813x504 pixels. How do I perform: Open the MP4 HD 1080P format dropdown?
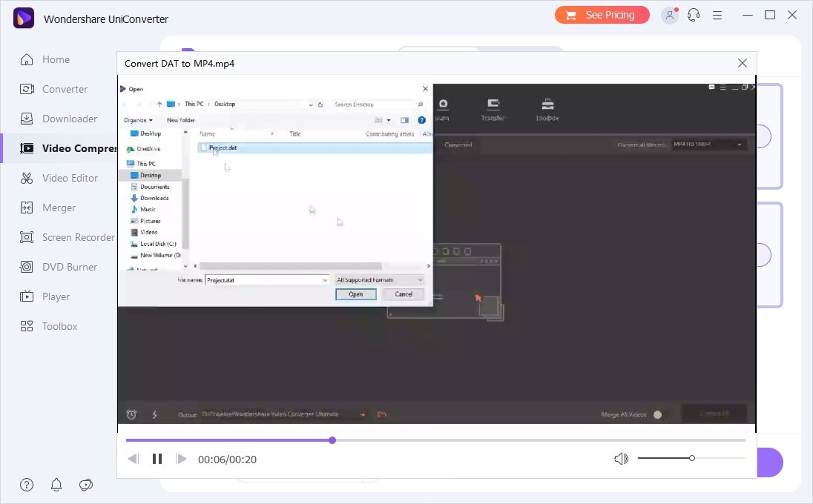pyautogui.click(x=709, y=145)
